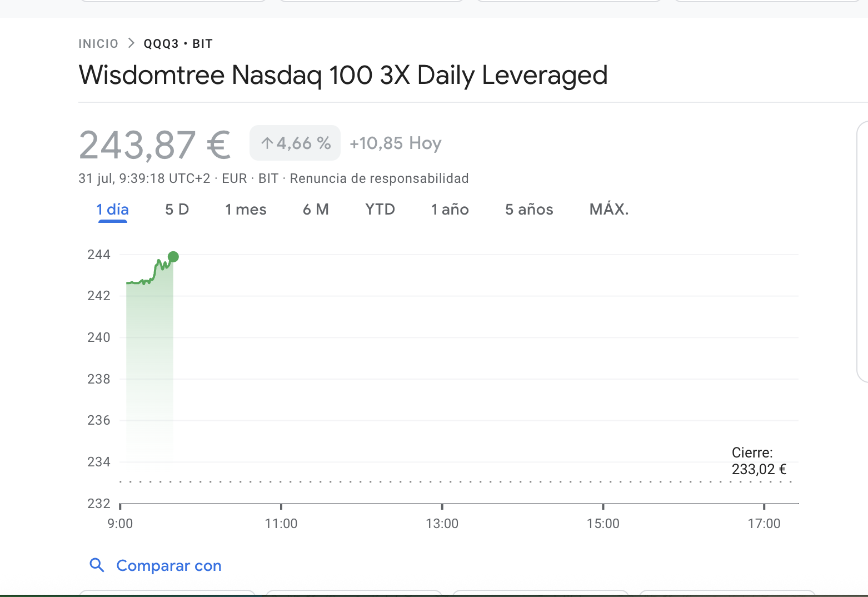868x597 pixels.
Task: Click the QQQ3 • BIT breadcrumb
Action: click(178, 44)
